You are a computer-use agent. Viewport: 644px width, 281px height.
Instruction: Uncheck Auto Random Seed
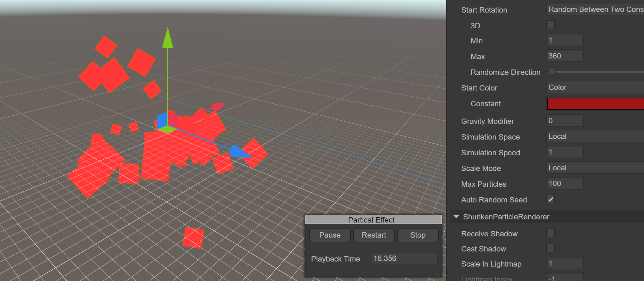[550, 199]
